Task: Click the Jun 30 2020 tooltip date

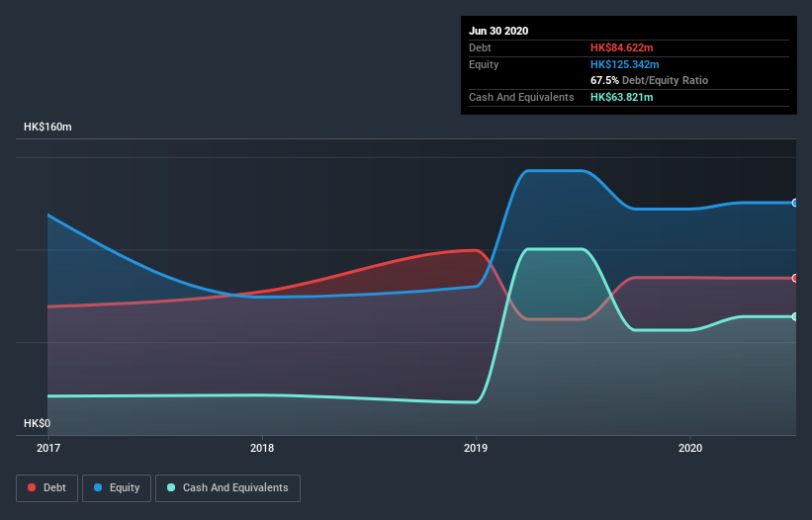Action: tap(498, 31)
